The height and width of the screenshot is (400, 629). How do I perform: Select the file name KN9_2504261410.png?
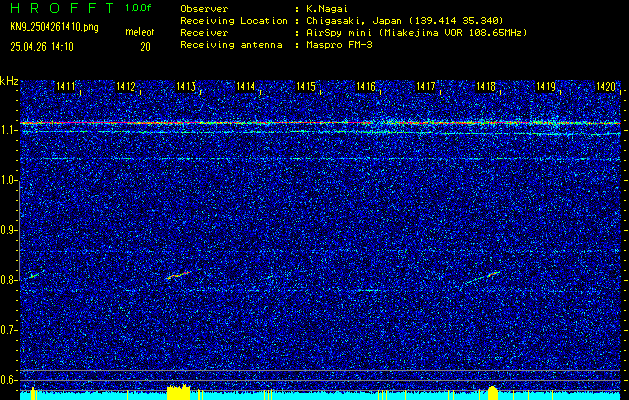54,27
